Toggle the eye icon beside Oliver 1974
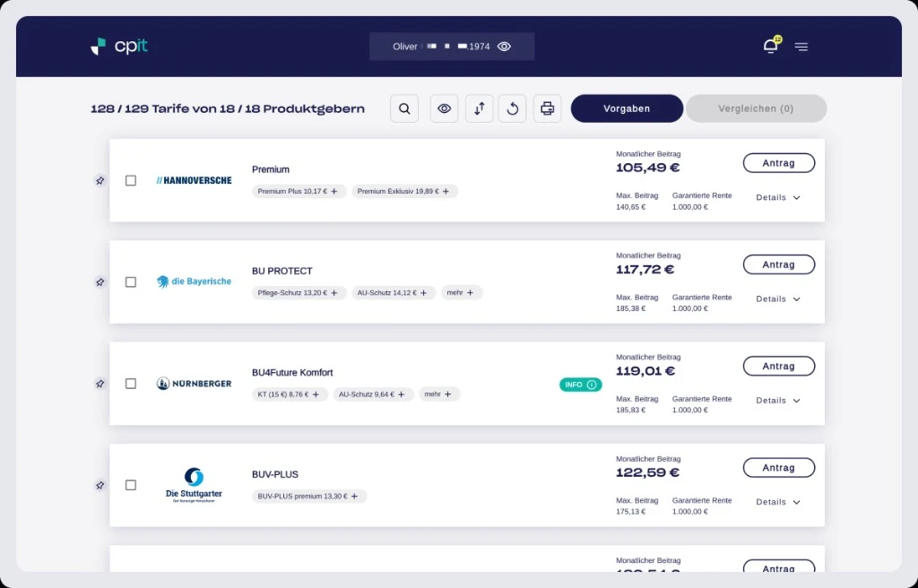Screen dimensions: 918x588 [504, 47]
